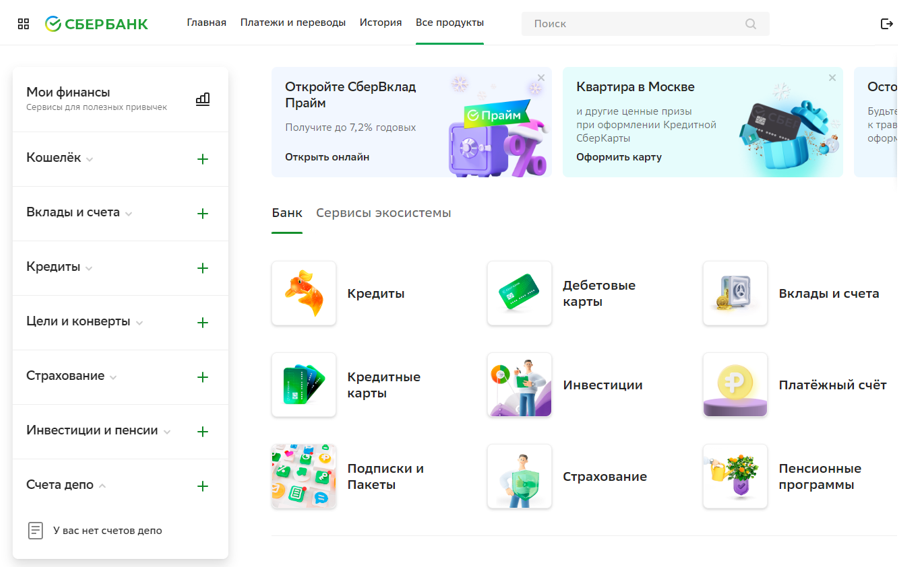Viewport: 898px width, 573px height.
Task: Click plus next to Кредиты in sidebar
Action: [202, 268]
